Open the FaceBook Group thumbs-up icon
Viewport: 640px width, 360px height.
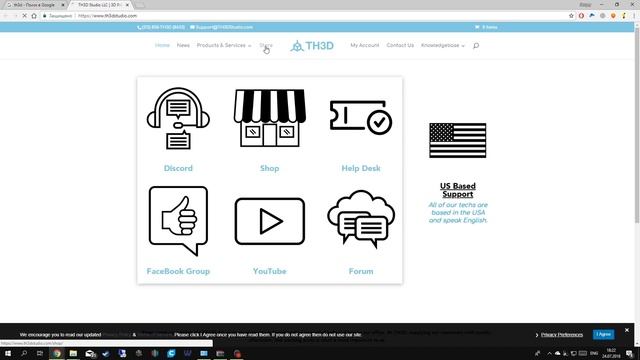[178, 221]
